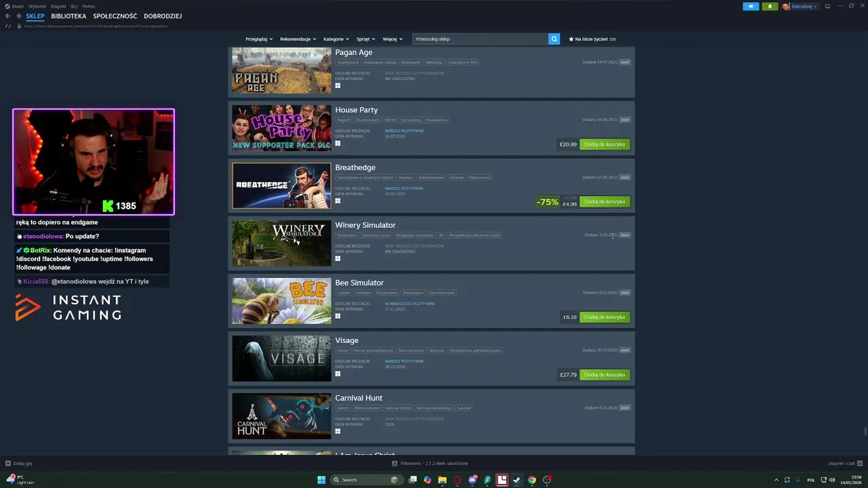Click the Windows taskbar Search box

366,480
